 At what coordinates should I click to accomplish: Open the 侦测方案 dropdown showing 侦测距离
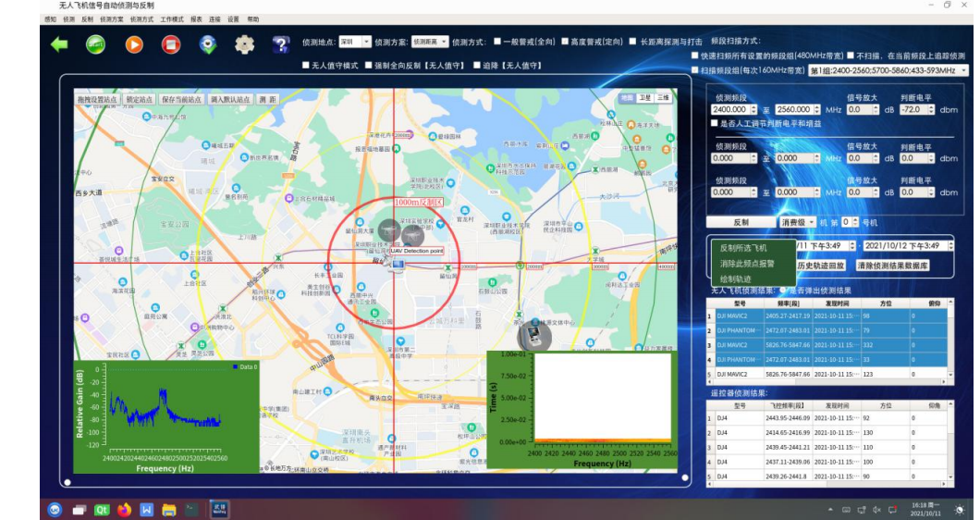pos(430,42)
